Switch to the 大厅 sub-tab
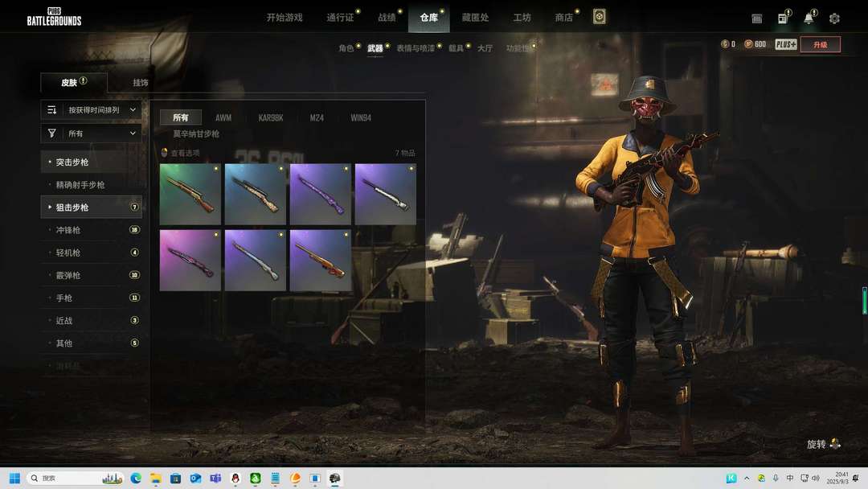Viewport: 868px width, 489px height. pyautogui.click(x=485, y=48)
